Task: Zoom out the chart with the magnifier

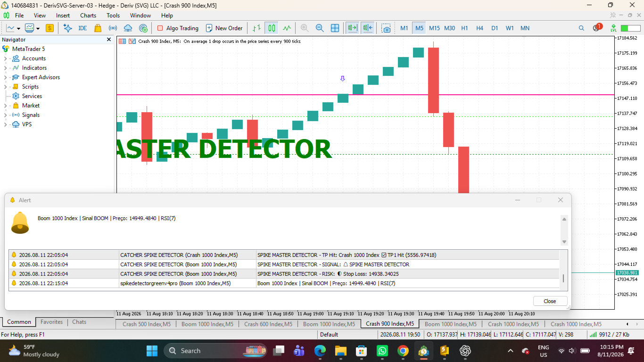Action: pyautogui.click(x=320, y=28)
